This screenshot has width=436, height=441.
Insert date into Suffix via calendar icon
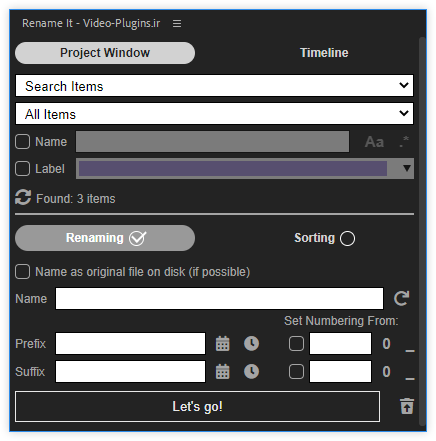(223, 372)
